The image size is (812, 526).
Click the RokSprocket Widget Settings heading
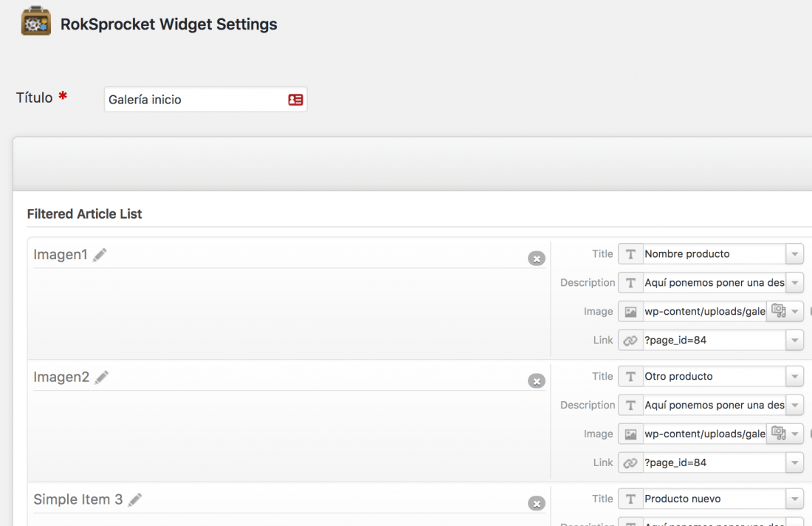click(169, 24)
